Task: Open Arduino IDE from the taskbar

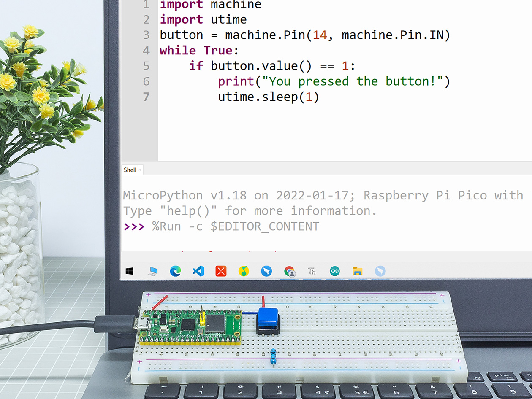Action: tap(335, 271)
